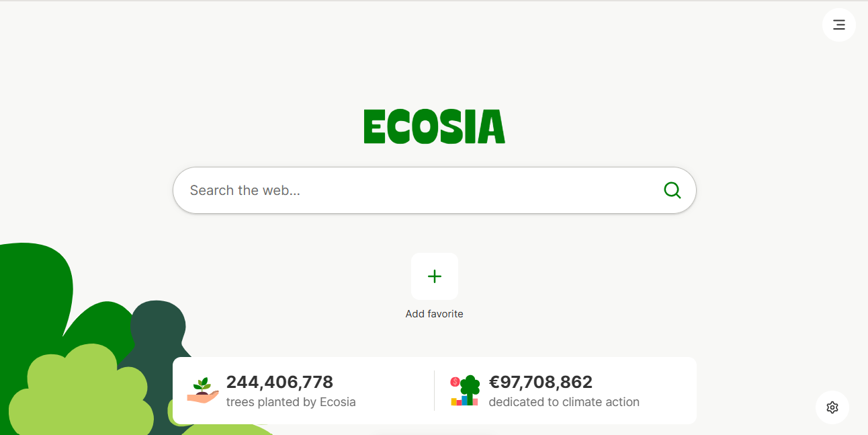Open the hamburger menu in top corner
The height and width of the screenshot is (435, 868).
(x=838, y=25)
